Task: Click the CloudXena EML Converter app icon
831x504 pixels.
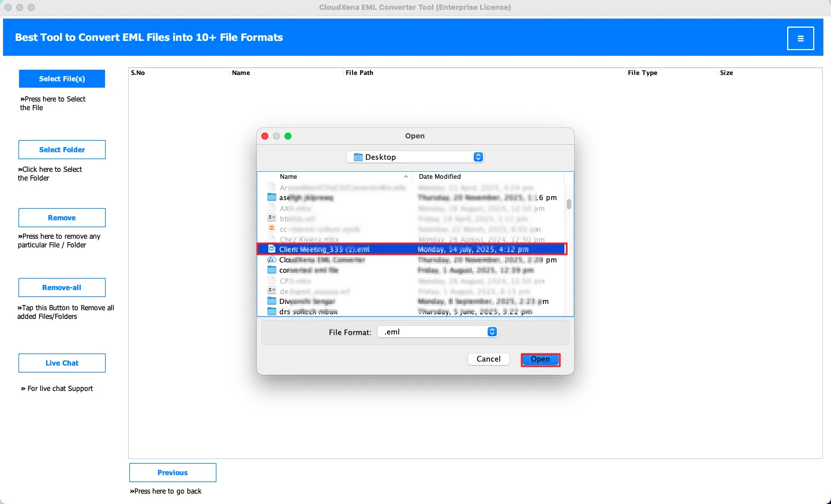Action: 272,260
